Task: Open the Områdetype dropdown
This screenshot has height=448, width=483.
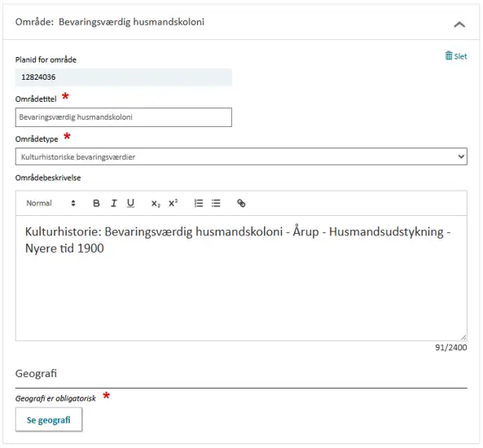Action: point(241,156)
